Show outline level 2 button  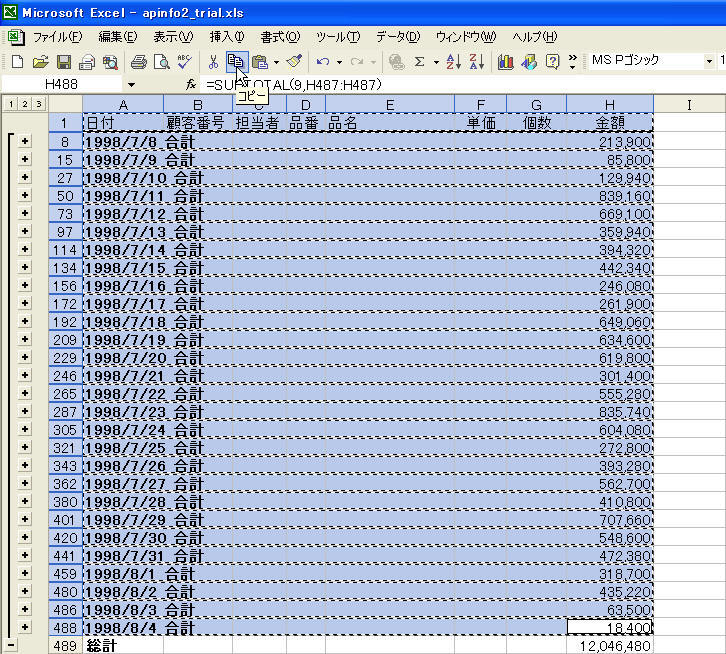24,104
